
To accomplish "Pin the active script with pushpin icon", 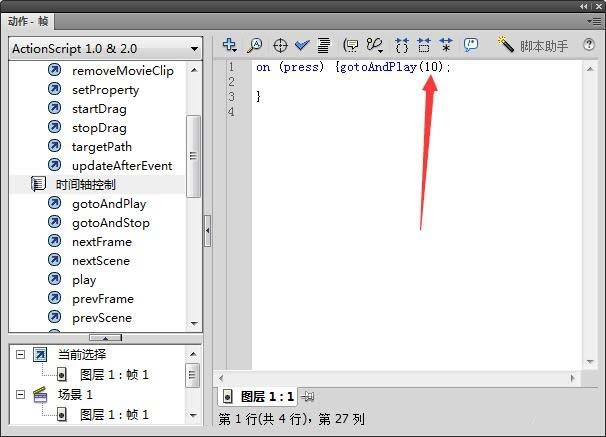I will pyautogui.click(x=308, y=396).
